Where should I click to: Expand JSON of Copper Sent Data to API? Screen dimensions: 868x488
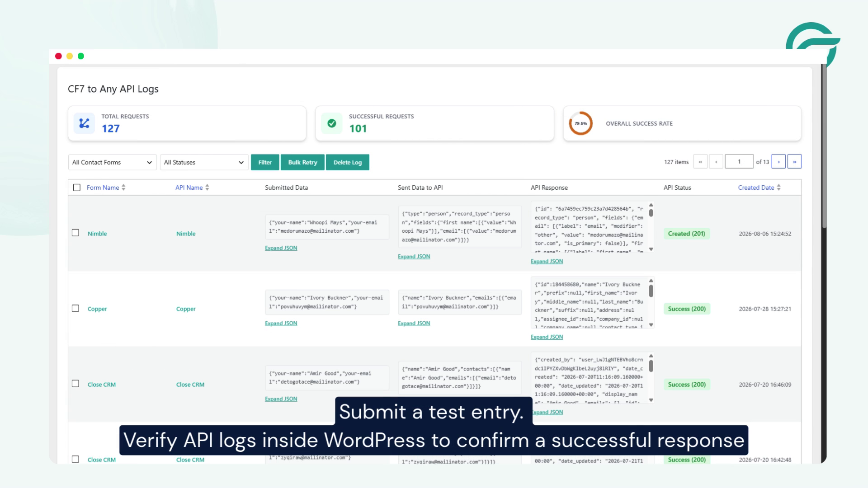pyautogui.click(x=414, y=324)
